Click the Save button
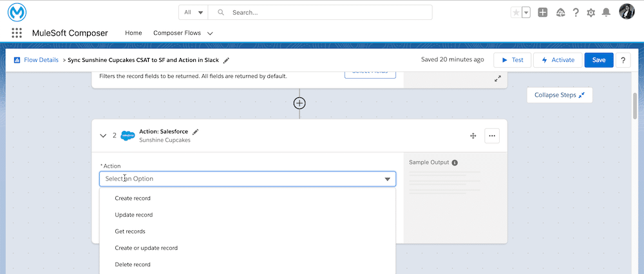 (x=599, y=60)
